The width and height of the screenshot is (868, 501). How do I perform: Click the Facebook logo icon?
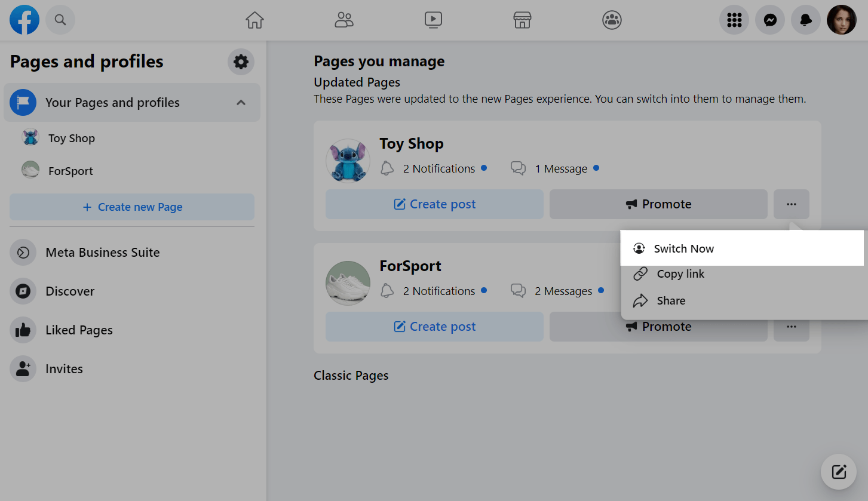[24, 20]
